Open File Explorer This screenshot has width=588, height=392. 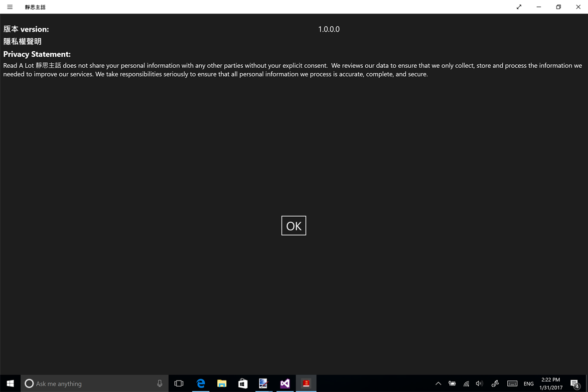(x=222, y=384)
